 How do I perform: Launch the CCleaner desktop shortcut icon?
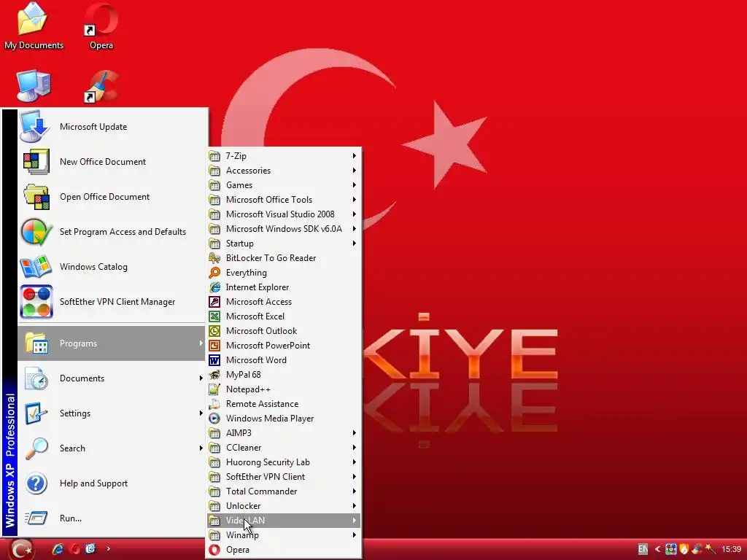[x=101, y=86]
